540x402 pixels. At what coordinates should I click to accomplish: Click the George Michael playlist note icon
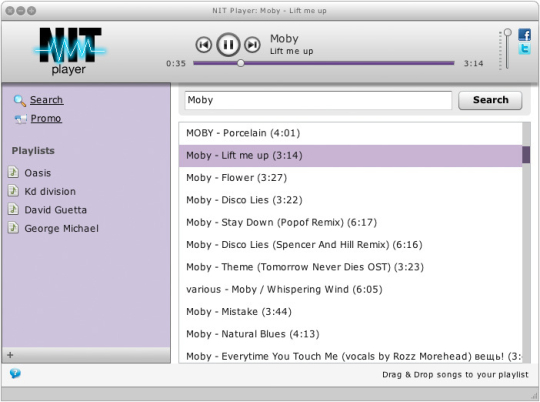pos(13,228)
